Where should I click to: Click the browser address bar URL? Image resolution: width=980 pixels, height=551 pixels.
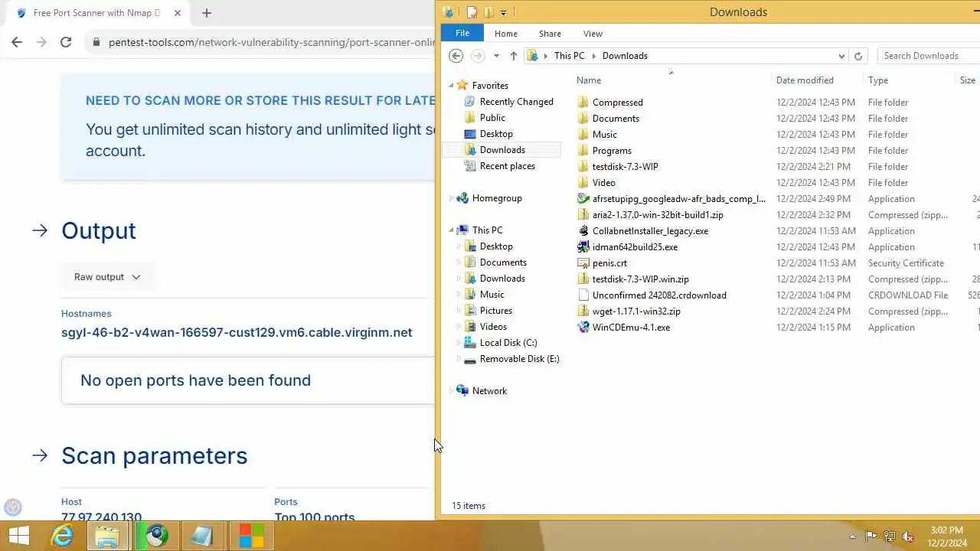[272, 42]
